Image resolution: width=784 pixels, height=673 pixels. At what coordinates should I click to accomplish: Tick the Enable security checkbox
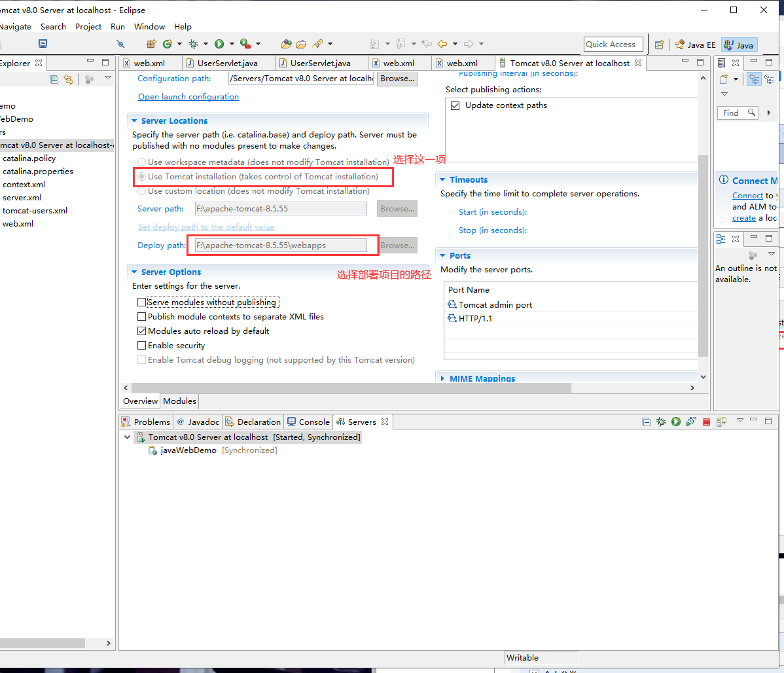click(x=141, y=345)
